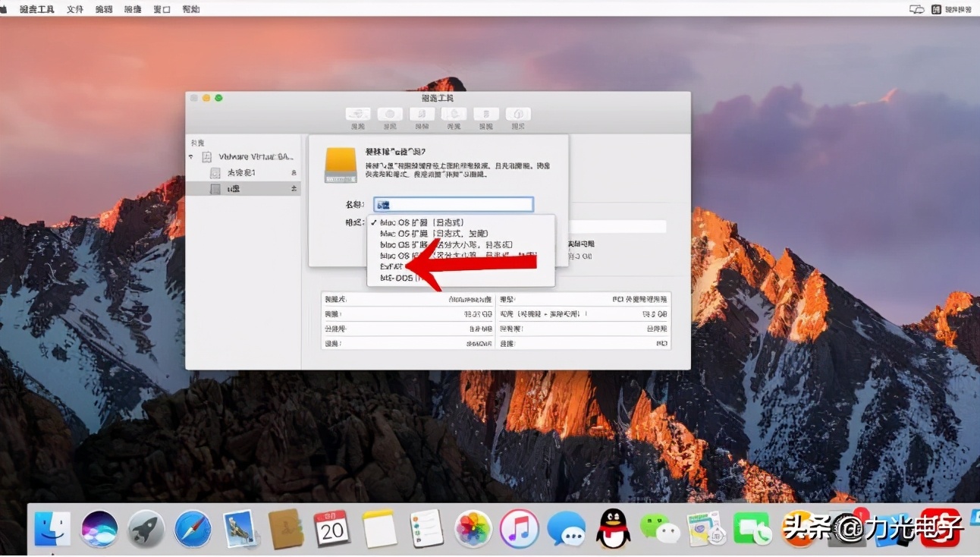The height and width of the screenshot is (557, 980).
Task: Click the name text field in erase dialog
Action: click(454, 204)
